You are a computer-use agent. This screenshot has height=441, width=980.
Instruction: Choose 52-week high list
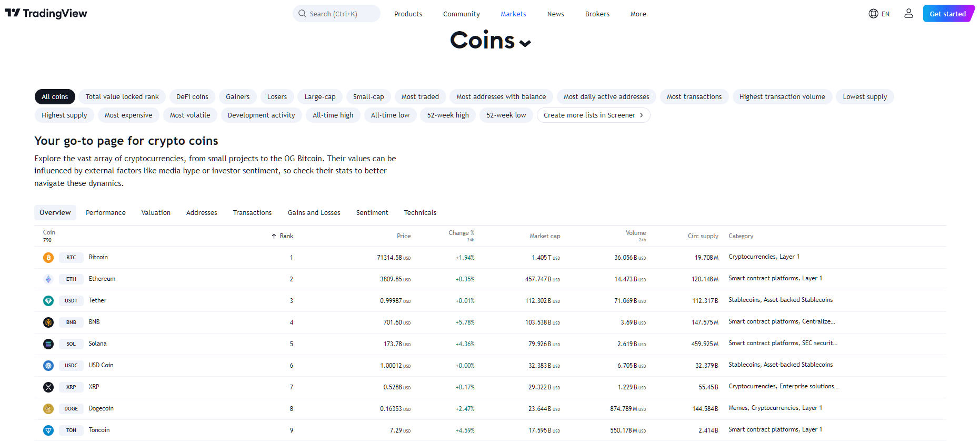click(x=448, y=115)
